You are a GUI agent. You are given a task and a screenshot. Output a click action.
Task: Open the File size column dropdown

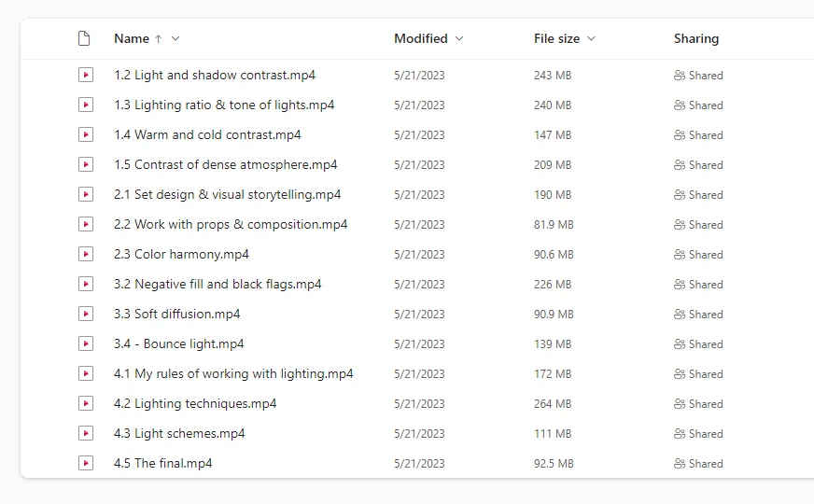coord(591,39)
